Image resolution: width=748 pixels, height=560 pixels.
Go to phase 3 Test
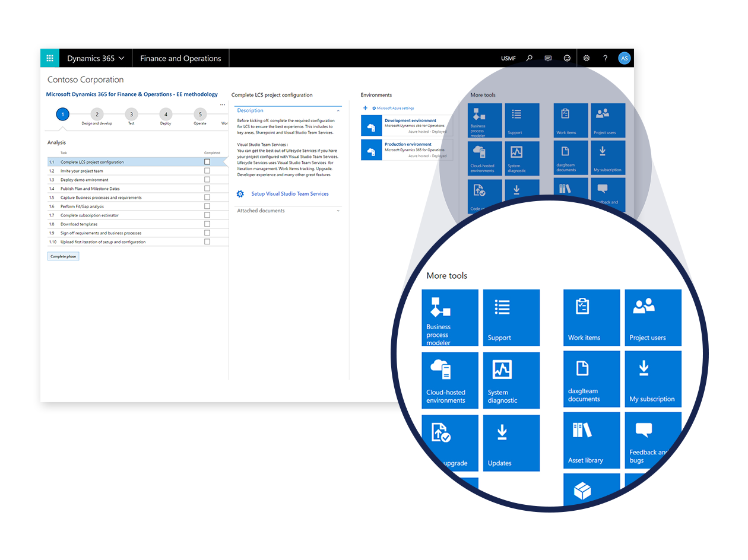[x=132, y=114]
